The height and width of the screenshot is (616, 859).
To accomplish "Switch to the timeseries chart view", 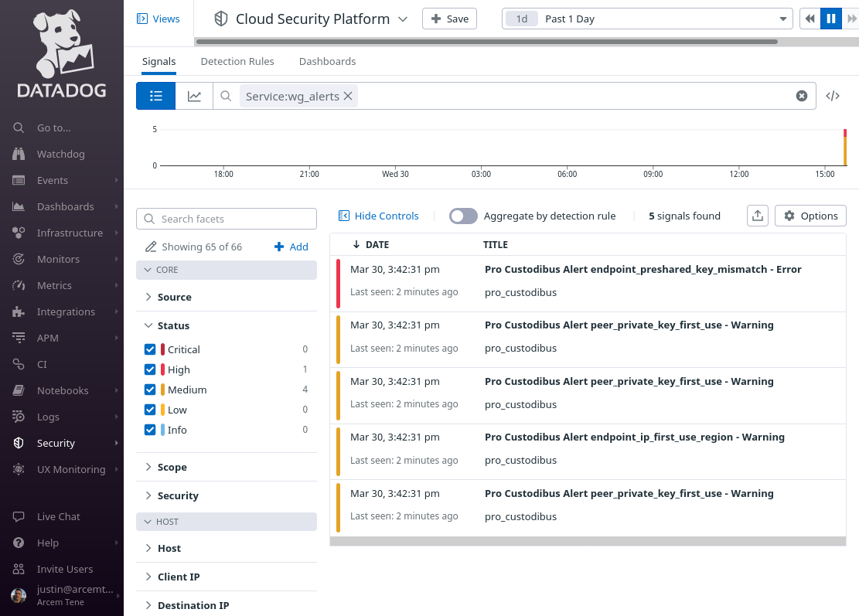I will [194, 96].
